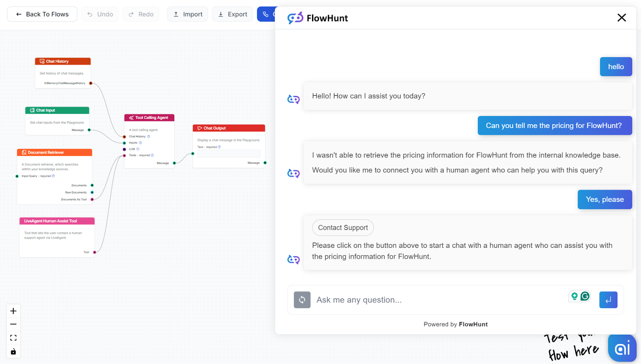This screenshot has width=641, height=364.
Task: Go back via Back To Flows button
Action: tap(42, 14)
